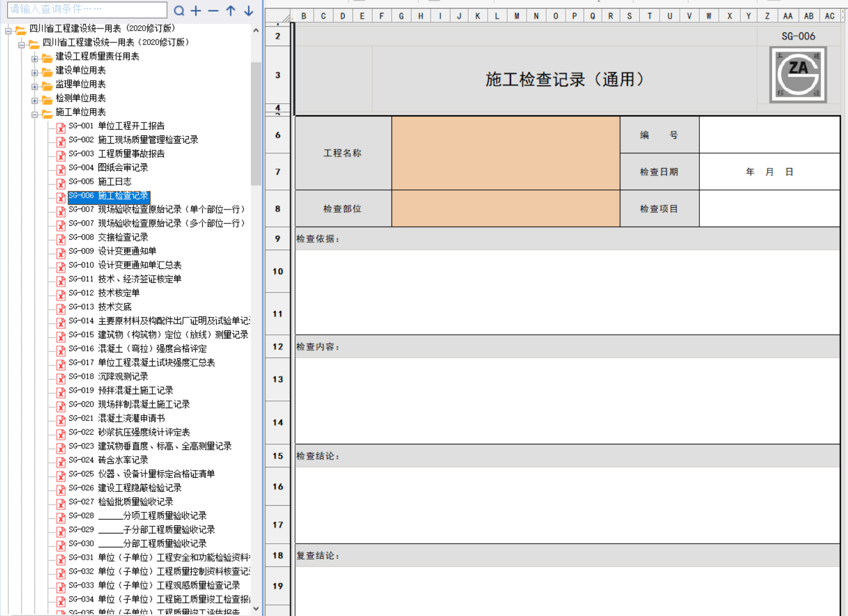Image resolution: width=848 pixels, height=616 pixels.
Task: Select row header 10
Action: click(278, 271)
